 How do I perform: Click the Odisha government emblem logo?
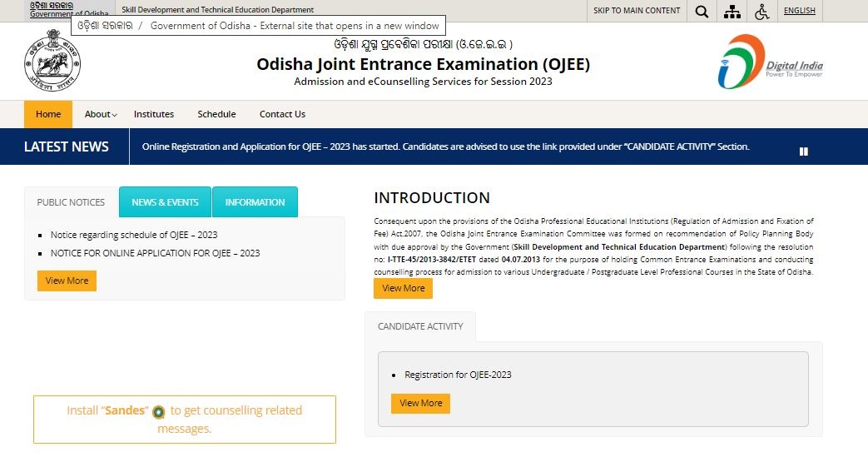pos(52,61)
